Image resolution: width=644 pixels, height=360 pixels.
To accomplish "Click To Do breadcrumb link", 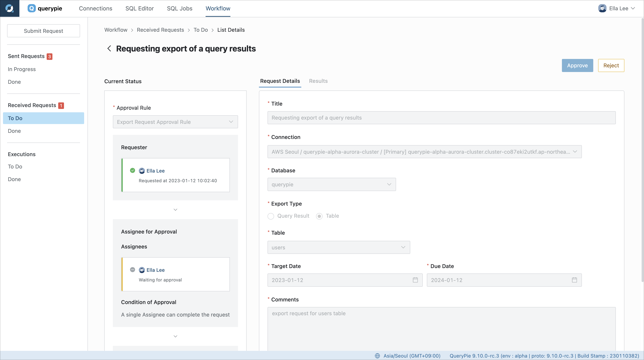I will click(201, 30).
